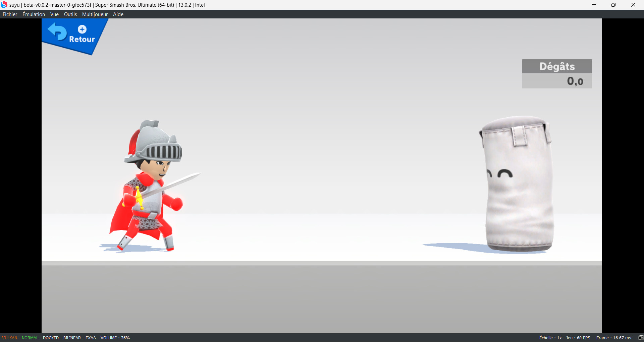The width and height of the screenshot is (644, 342).
Task: Click the status bar icon at bottom right
Action: 641,338
